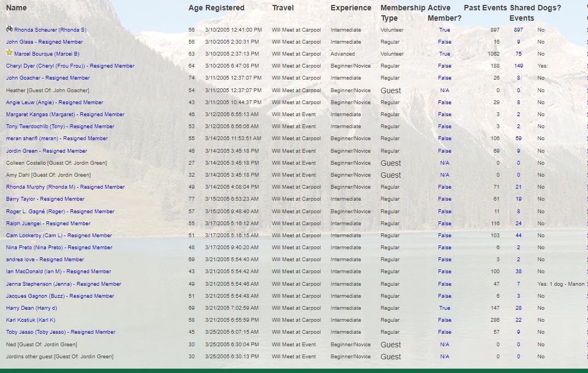
Task: Click shared events count 149 for Cheryl Dyer
Action: click(518, 66)
